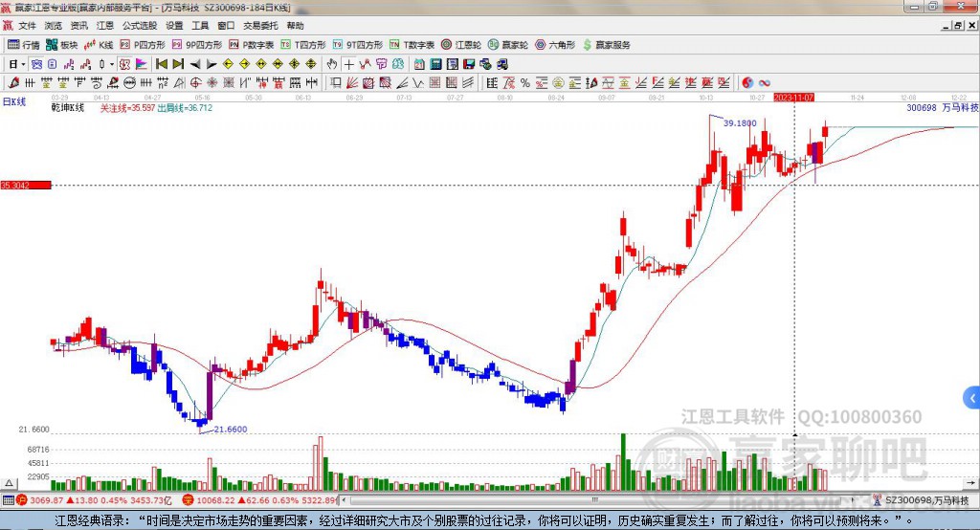Move chart left with black arrow
The width and height of the screenshot is (980, 530).
195,64
